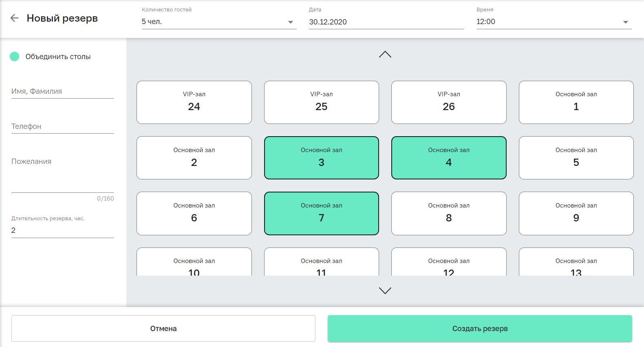The height and width of the screenshot is (347, 644).
Task: Choose VIP-зал table 25
Action: click(x=321, y=102)
